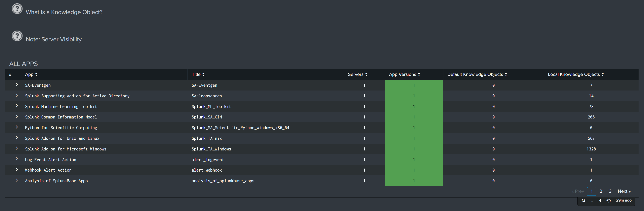The image size is (644, 211).
Task: Expand Webhook Alert Action row
Action: [x=17, y=169]
